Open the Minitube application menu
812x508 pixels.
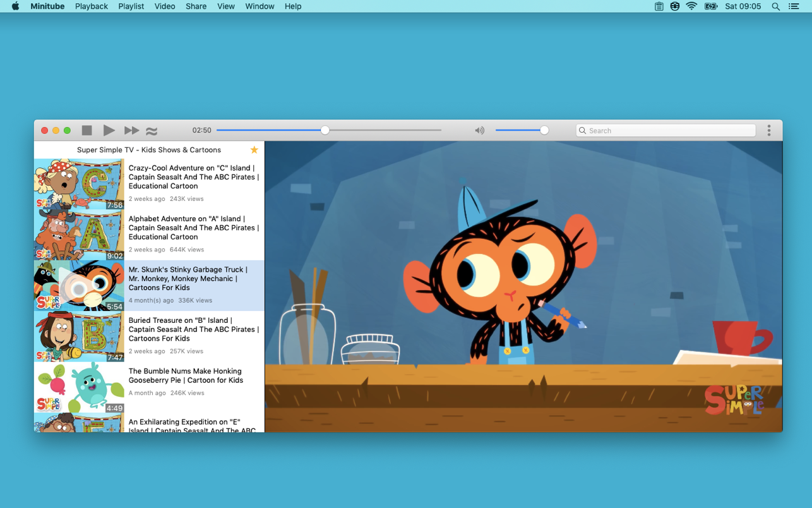pyautogui.click(x=47, y=6)
